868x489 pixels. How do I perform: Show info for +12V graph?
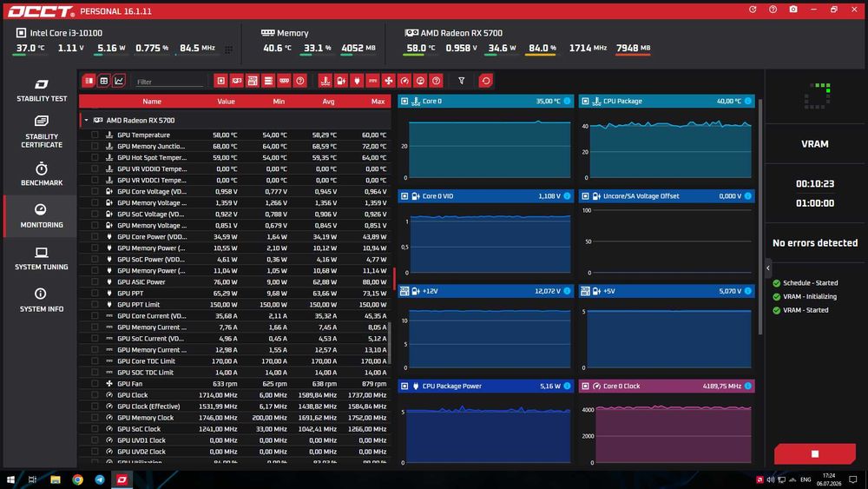click(567, 291)
